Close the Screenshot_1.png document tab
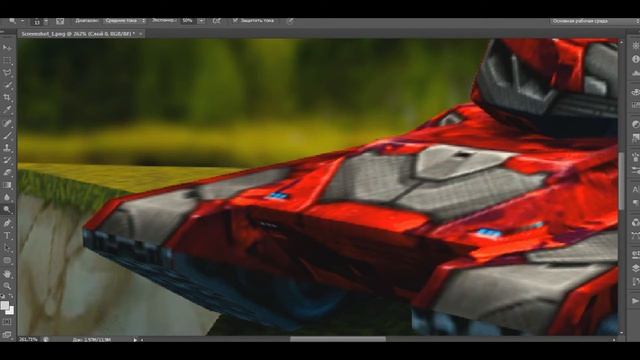Screen dimensions: 640x360 tap(140, 34)
